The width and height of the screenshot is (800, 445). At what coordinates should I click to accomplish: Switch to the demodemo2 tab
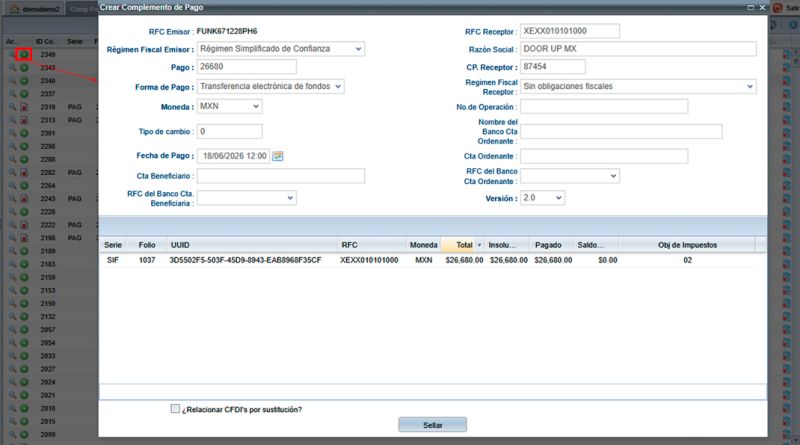coord(35,9)
